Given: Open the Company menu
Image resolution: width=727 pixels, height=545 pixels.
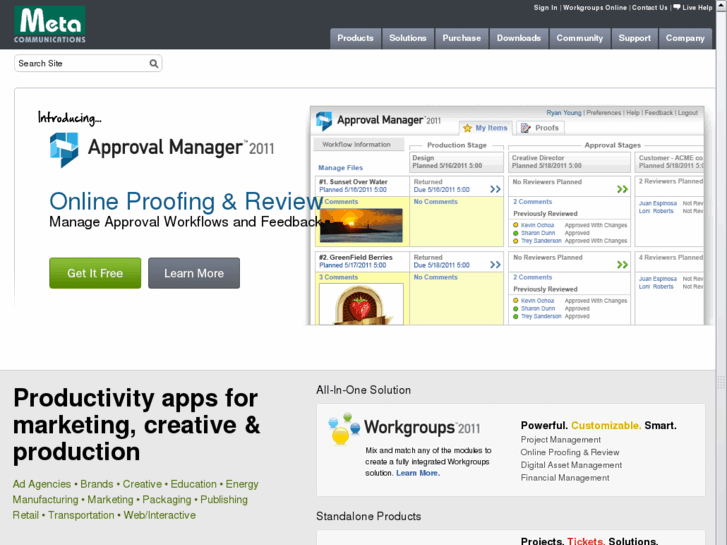Looking at the screenshot, I should coord(685,38).
